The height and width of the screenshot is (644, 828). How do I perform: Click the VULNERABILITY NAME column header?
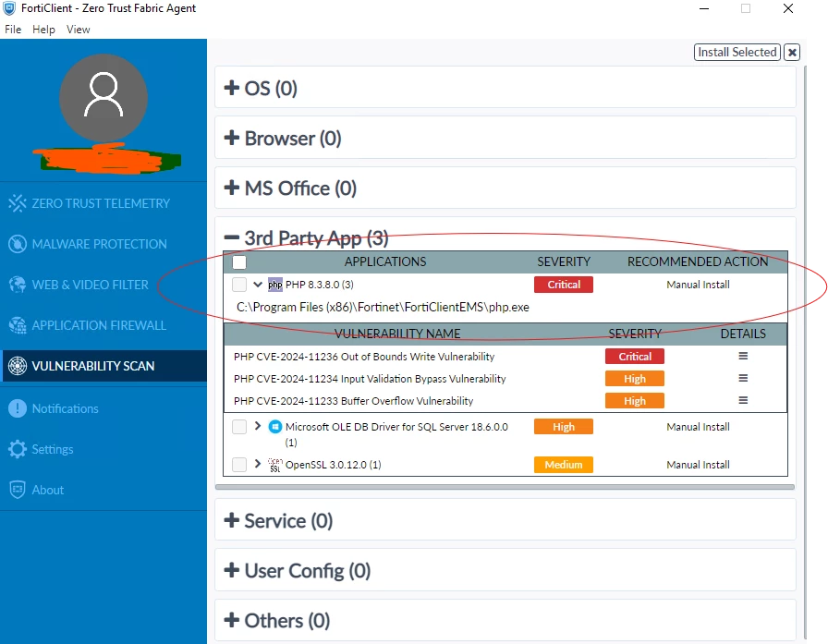tap(397, 334)
